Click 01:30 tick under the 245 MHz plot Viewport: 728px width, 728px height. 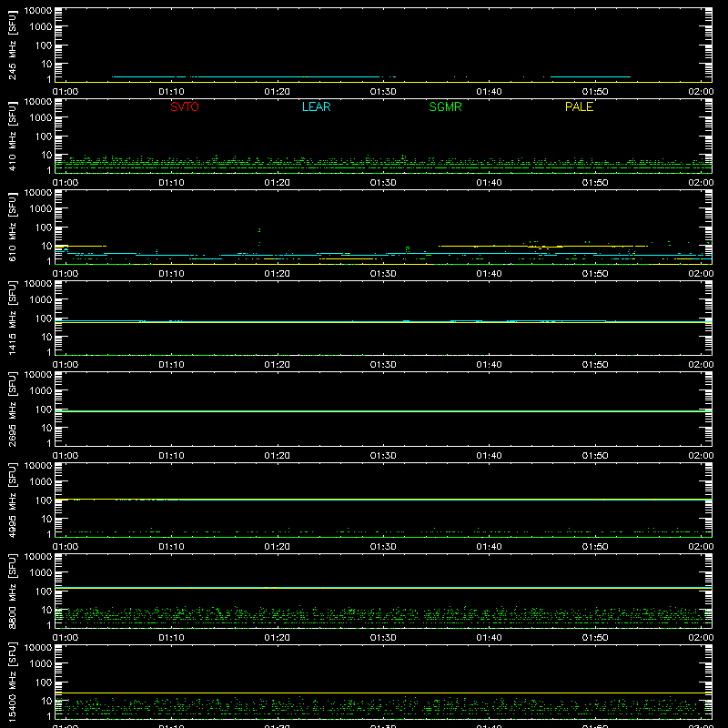click(383, 92)
